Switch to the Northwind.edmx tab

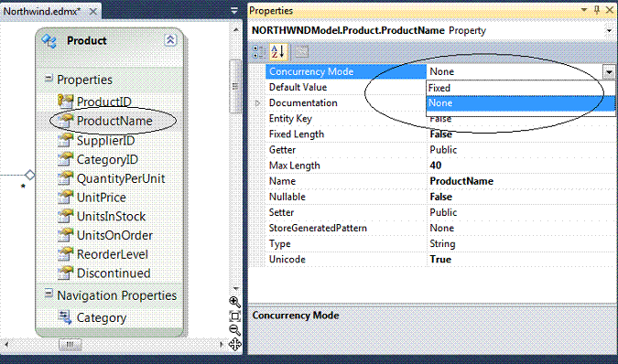(x=42, y=11)
